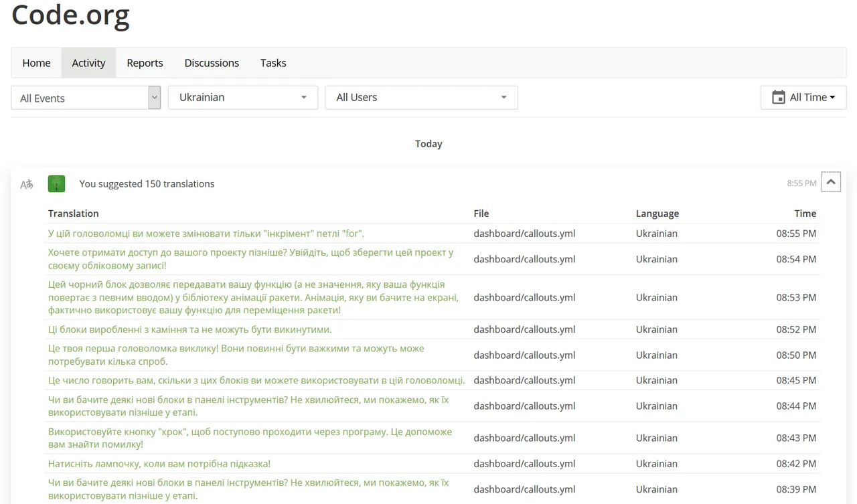Click the 08:52 PM time cell
Screen dimensions: 857x504
pos(796,329)
